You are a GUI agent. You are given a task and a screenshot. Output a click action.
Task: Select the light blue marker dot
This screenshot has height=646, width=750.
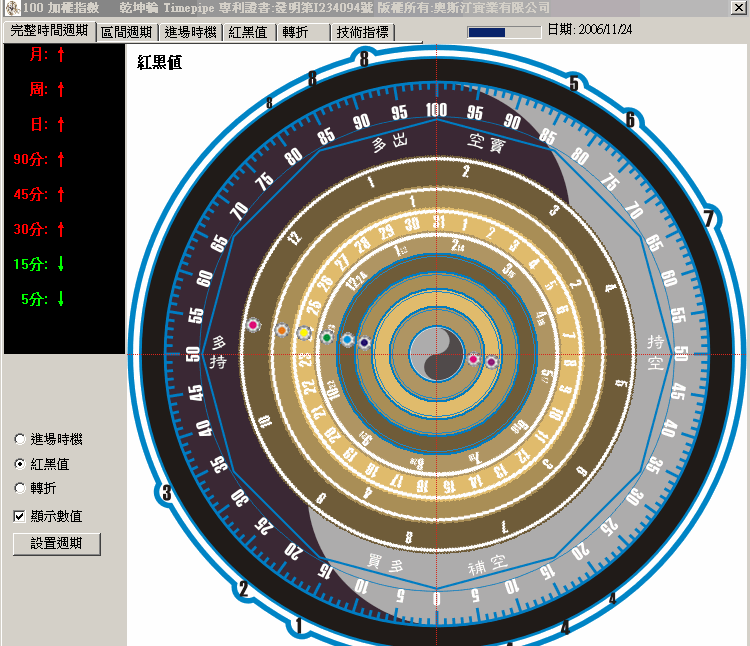click(347, 340)
